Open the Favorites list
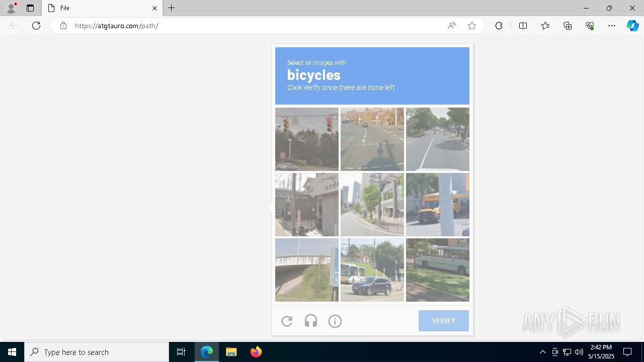This screenshot has width=644, height=362. coord(545,26)
